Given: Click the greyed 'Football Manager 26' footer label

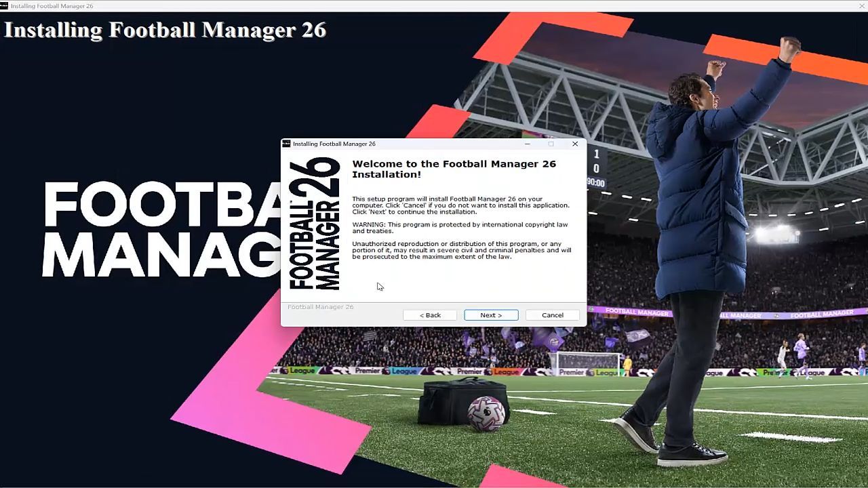Looking at the screenshot, I should 320,307.
